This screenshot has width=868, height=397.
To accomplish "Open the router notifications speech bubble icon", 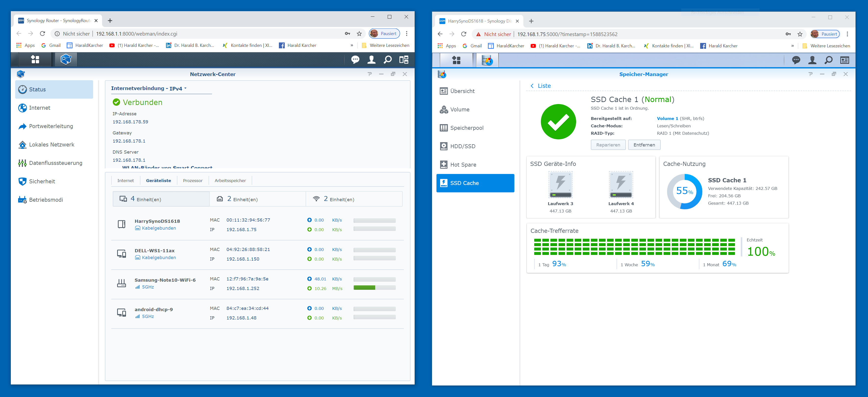I will coord(355,60).
